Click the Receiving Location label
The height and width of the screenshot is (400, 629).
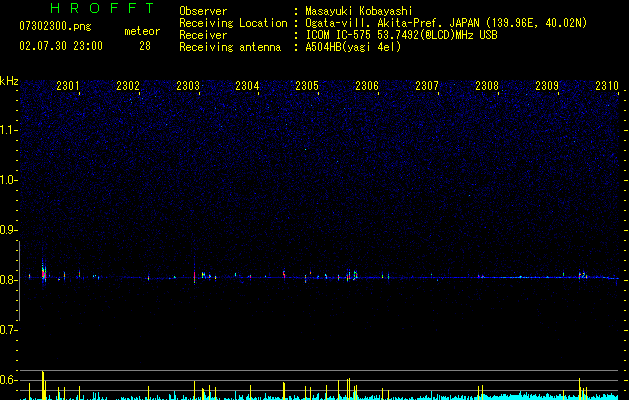(x=233, y=23)
